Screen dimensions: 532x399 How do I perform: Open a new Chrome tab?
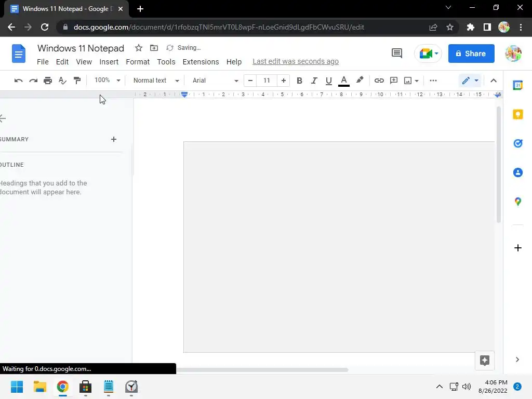(x=140, y=9)
